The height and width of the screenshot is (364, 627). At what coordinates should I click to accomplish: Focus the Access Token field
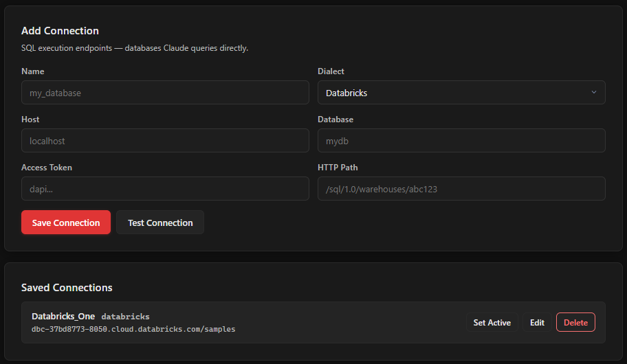(x=165, y=189)
